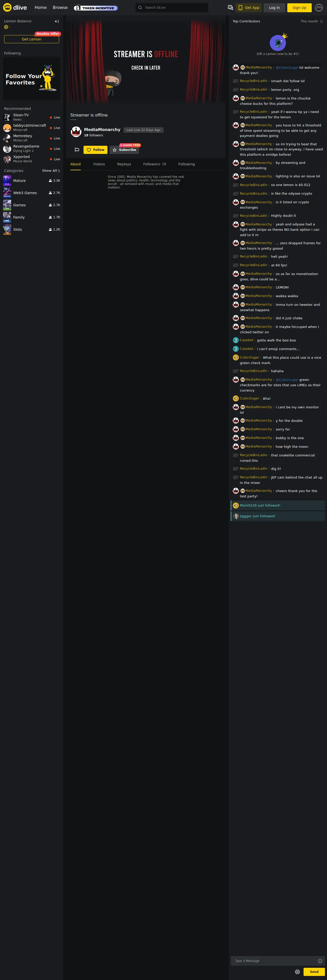327x980 pixels.
Task: Click the MediaMonarchy channel name
Action: 102,130
